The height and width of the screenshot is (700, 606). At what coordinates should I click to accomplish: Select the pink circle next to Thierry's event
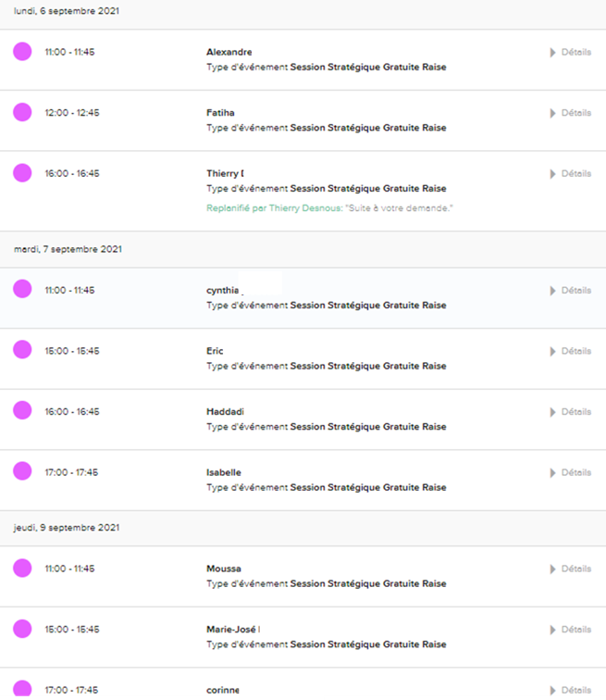click(22, 173)
